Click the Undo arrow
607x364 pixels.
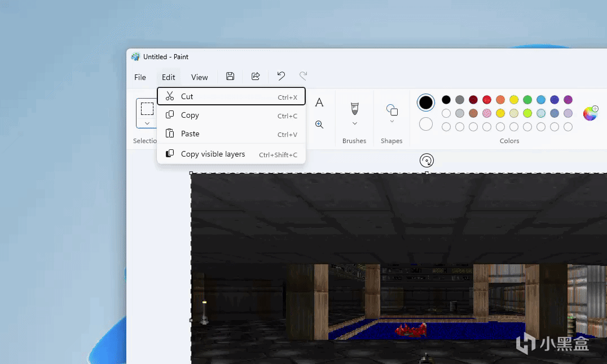tap(281, 76)
